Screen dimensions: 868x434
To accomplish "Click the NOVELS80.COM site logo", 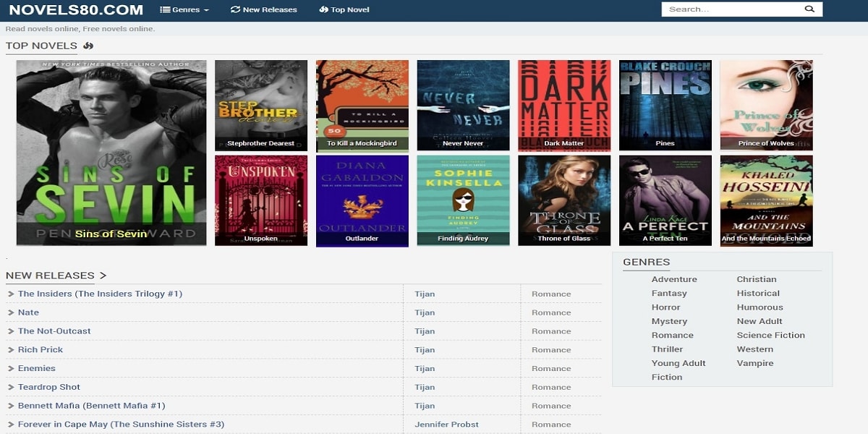I will pos(76,10).
